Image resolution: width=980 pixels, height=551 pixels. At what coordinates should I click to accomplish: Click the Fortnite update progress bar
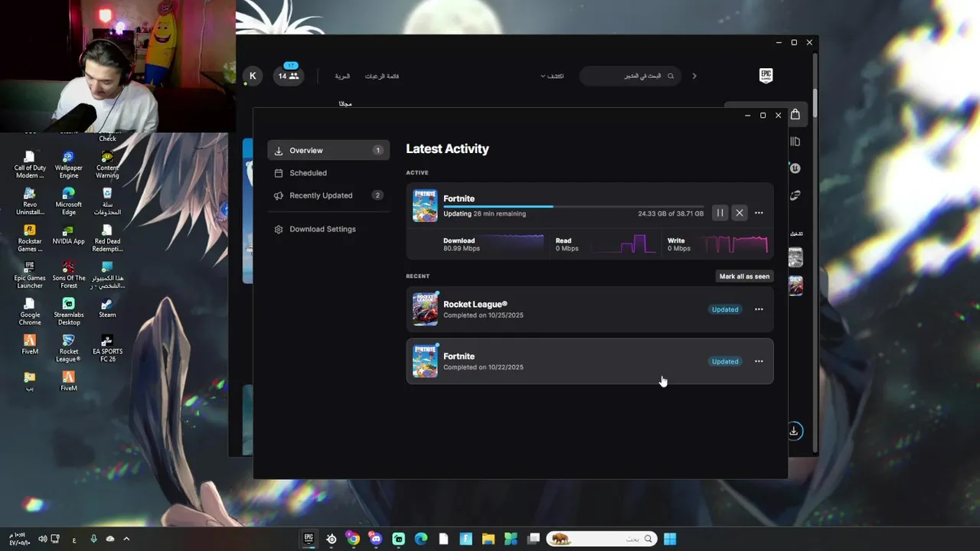click(573, 207)
